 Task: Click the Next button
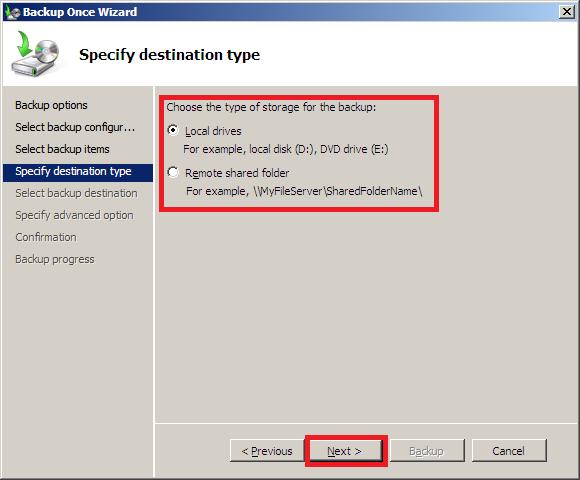345,451
